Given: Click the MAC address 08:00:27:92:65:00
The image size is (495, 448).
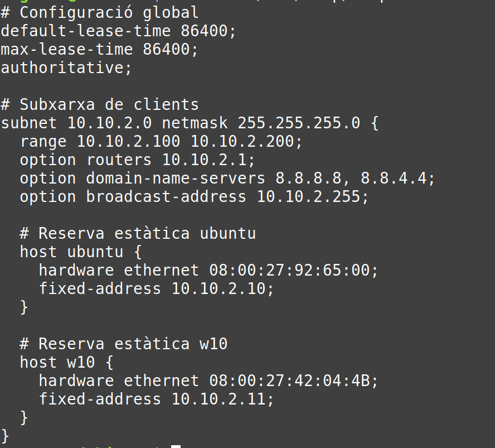Looking at the screenshot, I should coord(289,270).
